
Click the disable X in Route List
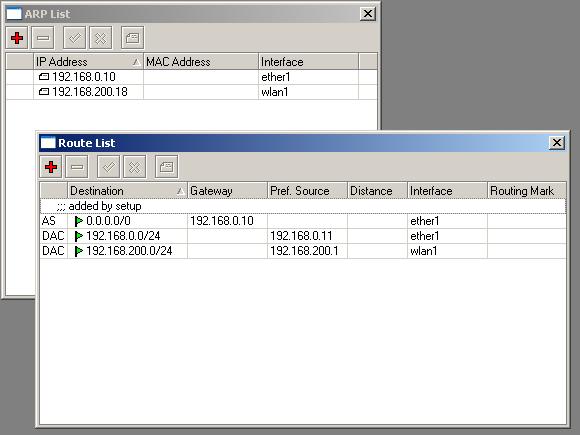[x=135, y=167]
